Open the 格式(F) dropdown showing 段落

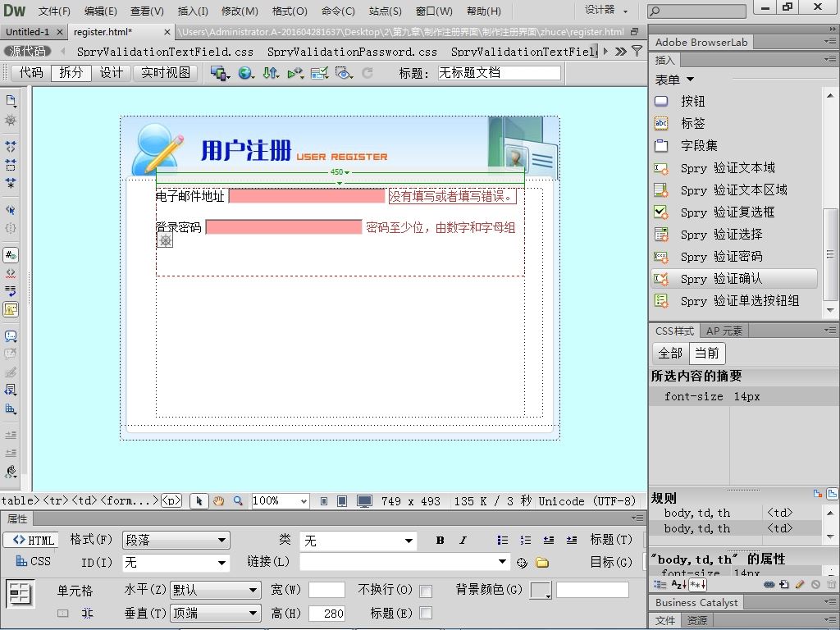tap(176, 540)
